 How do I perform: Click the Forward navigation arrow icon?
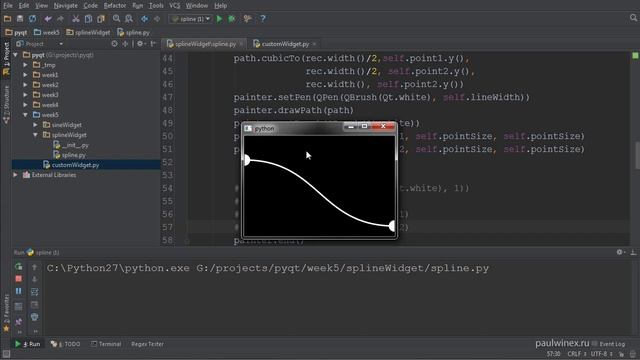(157, 19)
